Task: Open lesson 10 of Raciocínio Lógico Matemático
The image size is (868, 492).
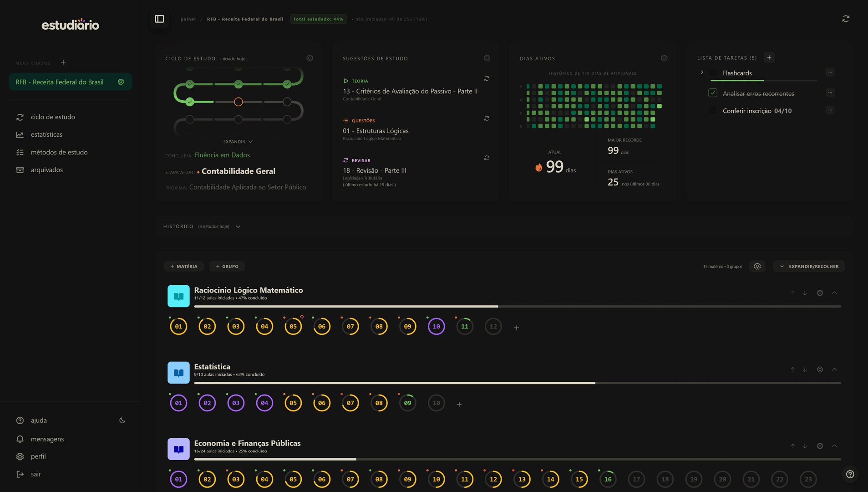Action: click(436, 327)
